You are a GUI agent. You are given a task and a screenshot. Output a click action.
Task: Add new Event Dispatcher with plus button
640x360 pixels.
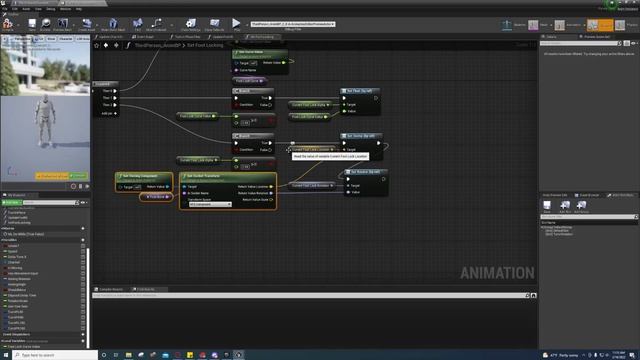click(83, 334)
